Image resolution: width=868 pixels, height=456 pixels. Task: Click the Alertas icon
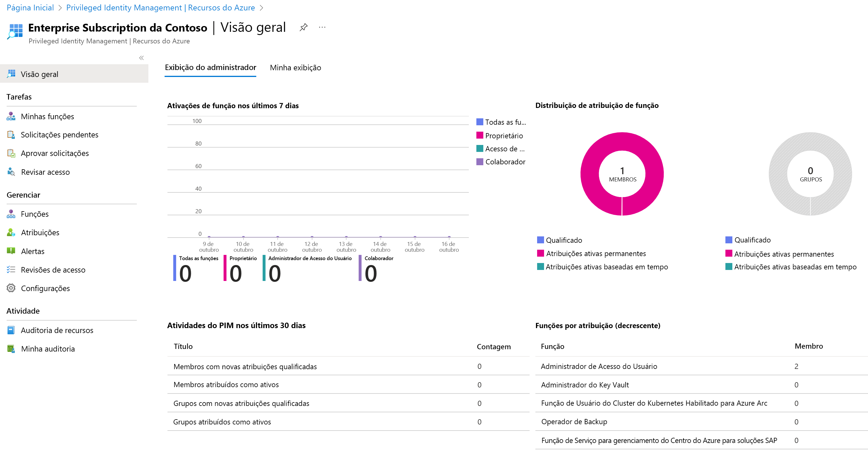point(11,251)
